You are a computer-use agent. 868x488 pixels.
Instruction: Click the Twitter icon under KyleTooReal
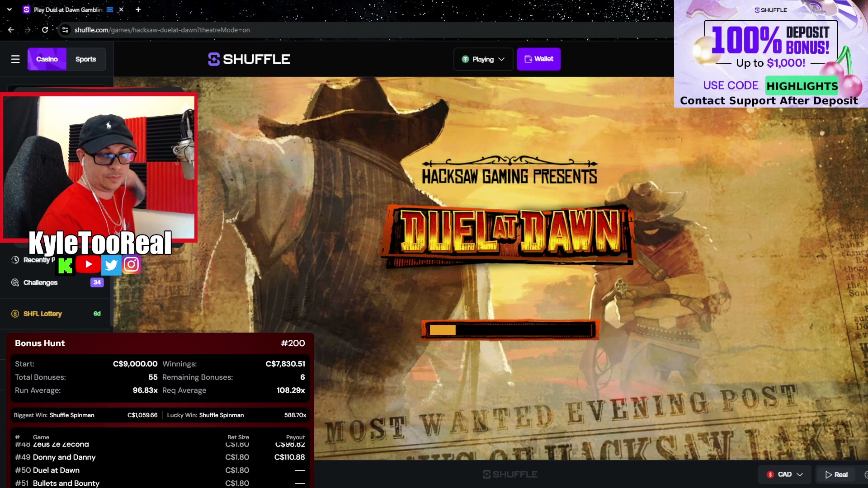[111, 265]
